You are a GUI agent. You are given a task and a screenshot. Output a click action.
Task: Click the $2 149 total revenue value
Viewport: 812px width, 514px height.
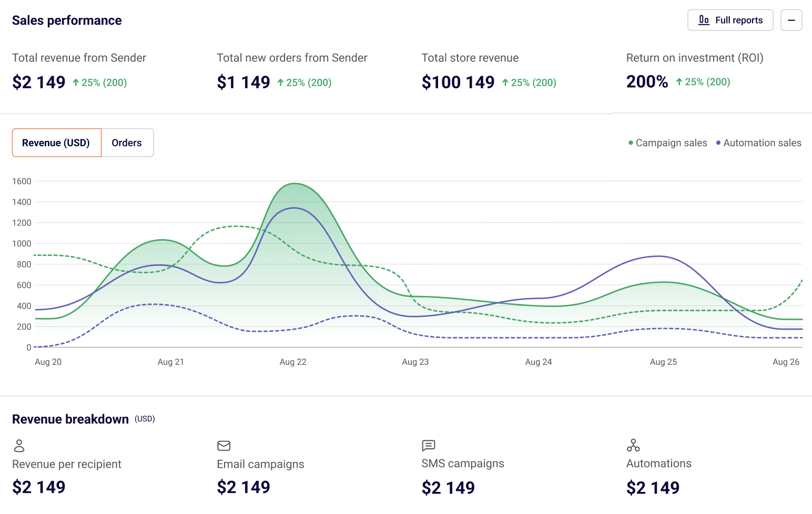(39, 82)
